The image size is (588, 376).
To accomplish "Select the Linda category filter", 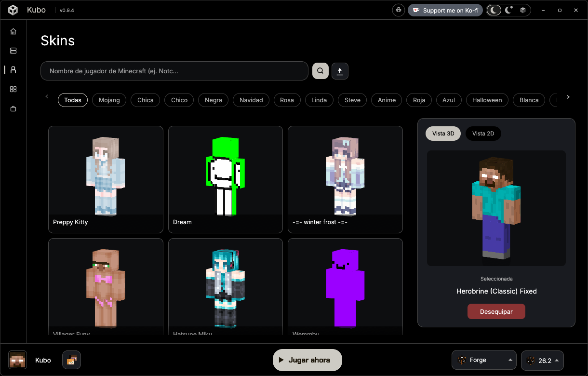I will click(319, 100).
